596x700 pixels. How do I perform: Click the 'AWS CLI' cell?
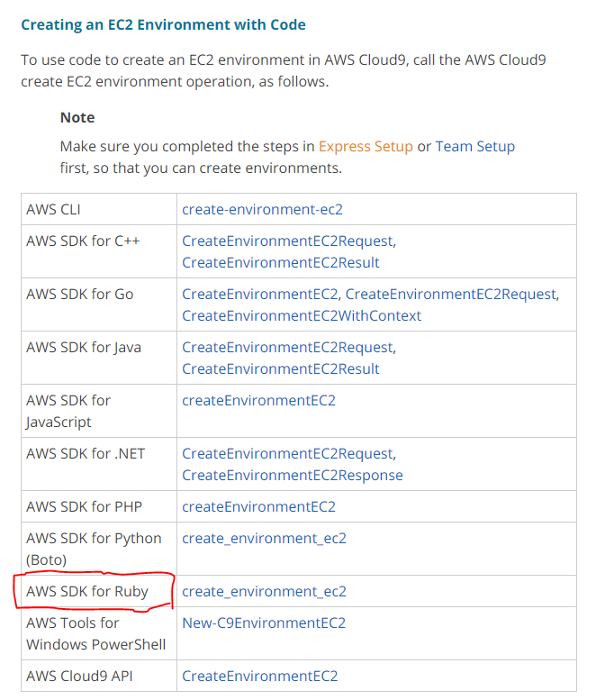click(x=99, y=209)
